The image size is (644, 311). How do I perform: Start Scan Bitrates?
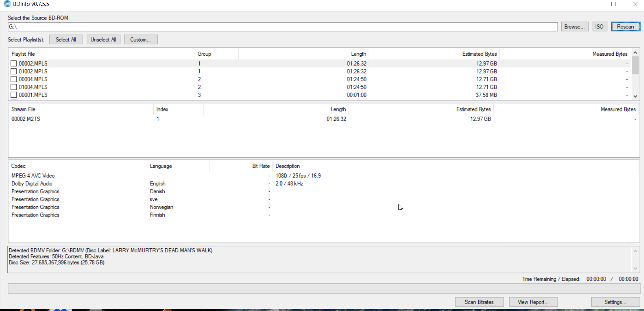click(x=479, y=302)
